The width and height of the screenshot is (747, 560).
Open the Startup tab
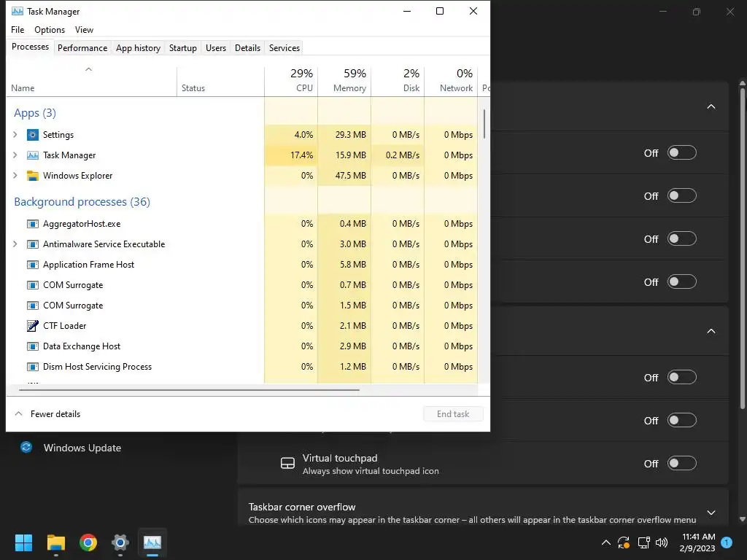[183, 47]
